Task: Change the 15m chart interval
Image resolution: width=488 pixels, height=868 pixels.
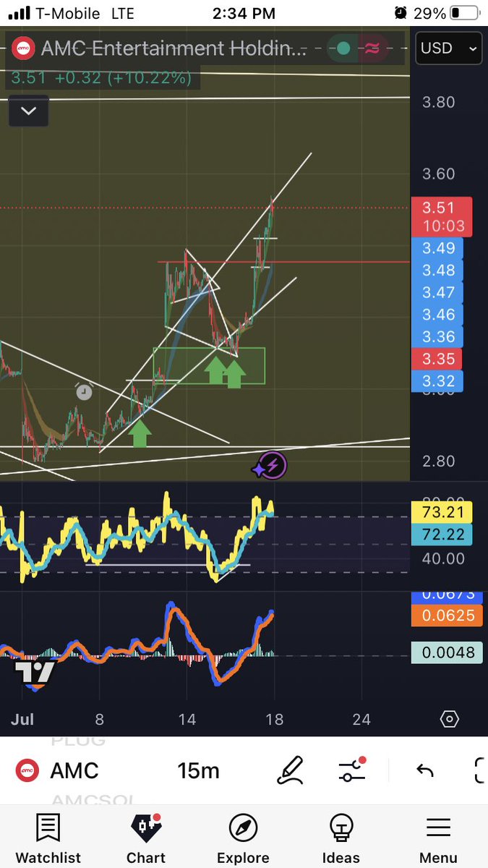Action: tap(198, 770)
